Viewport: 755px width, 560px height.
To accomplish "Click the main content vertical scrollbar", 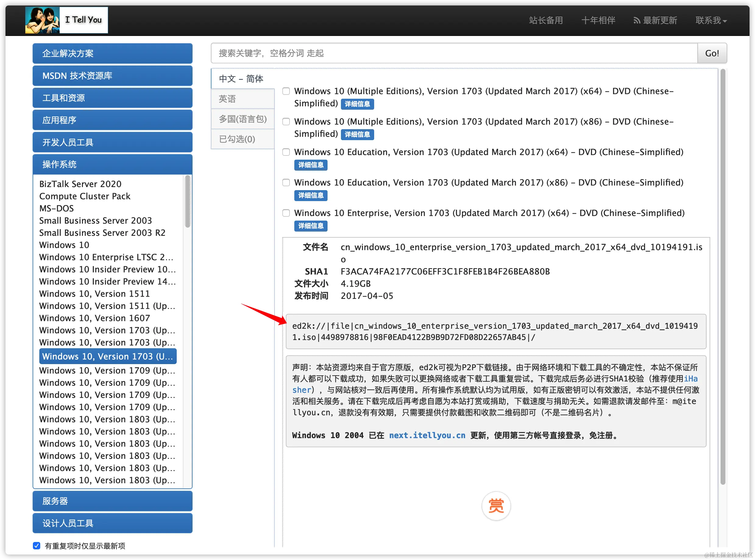I will point(722,276).
